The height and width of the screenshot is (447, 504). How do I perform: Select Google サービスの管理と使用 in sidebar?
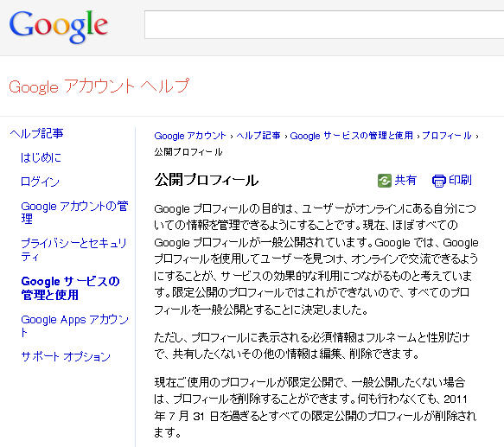70,288
